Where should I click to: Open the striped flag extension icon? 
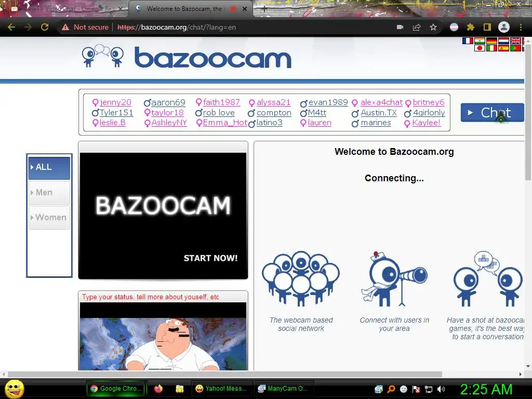(x=454, y=27)
